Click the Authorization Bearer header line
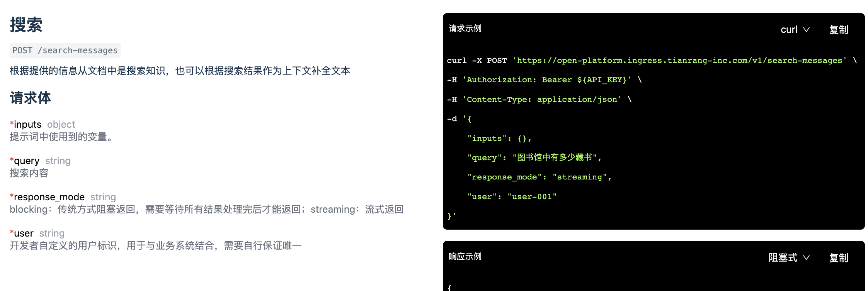Viewport: 868px width, 291px height. click(544, 80)
